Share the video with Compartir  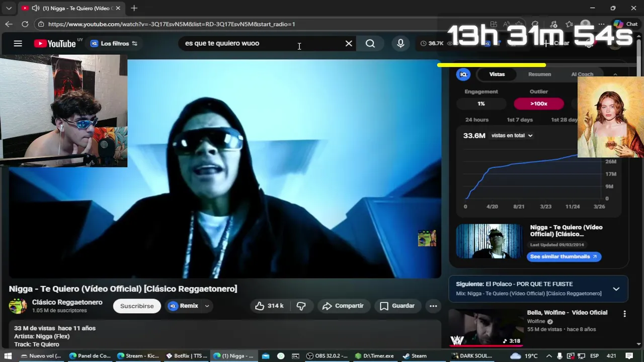[x=343, y=306]
